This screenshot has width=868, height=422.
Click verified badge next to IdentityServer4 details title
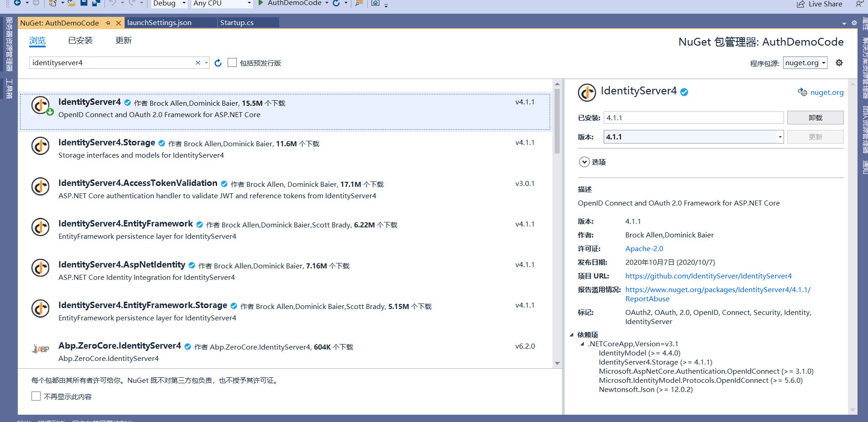tap(684, 92)
